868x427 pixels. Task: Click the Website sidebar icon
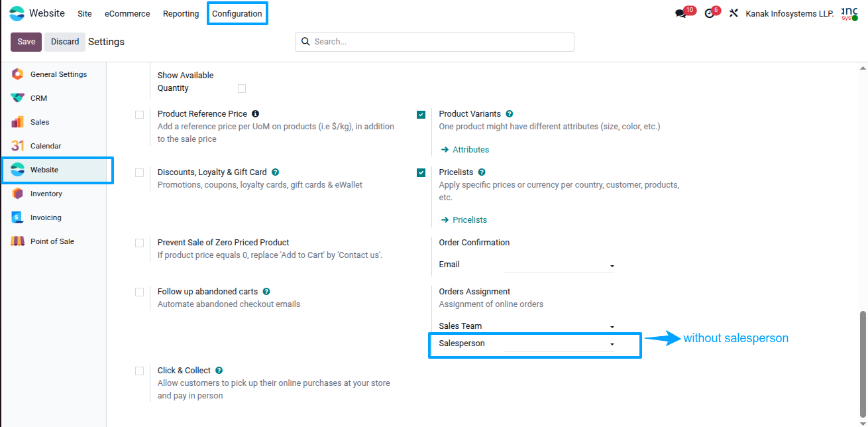(18, 170)
